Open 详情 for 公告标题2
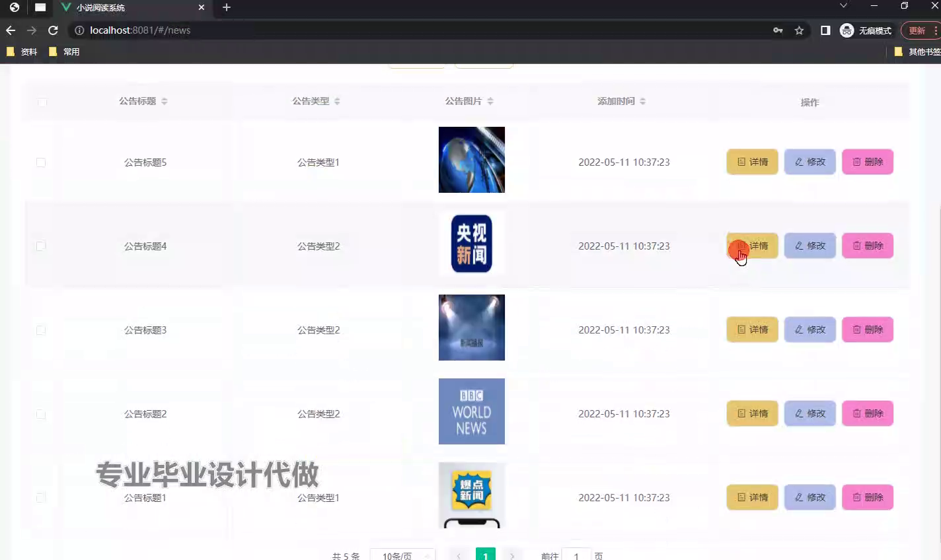The width and height of the screenshot is (941, 560). [753, 413]
